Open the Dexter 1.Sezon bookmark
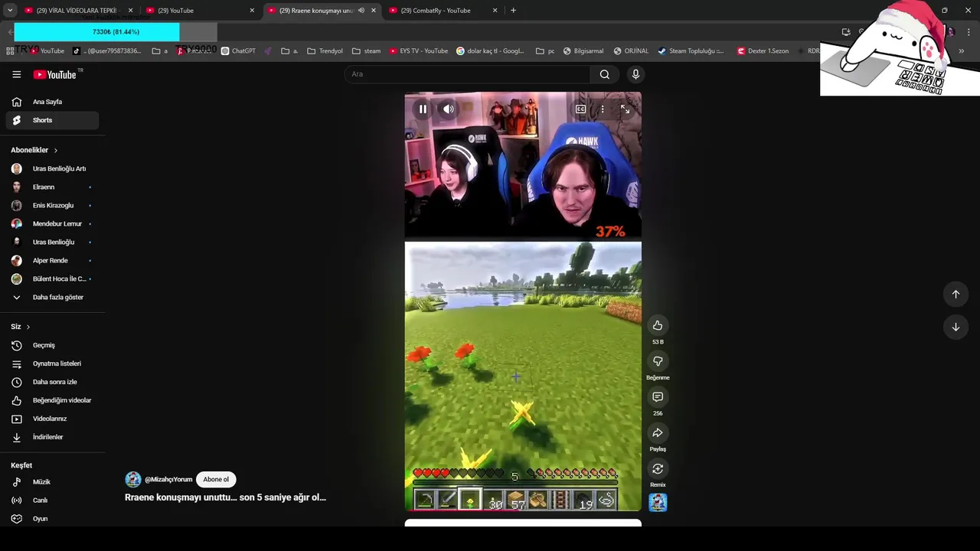This screenshot has height=551, width=980. click(x=763, y=51)
